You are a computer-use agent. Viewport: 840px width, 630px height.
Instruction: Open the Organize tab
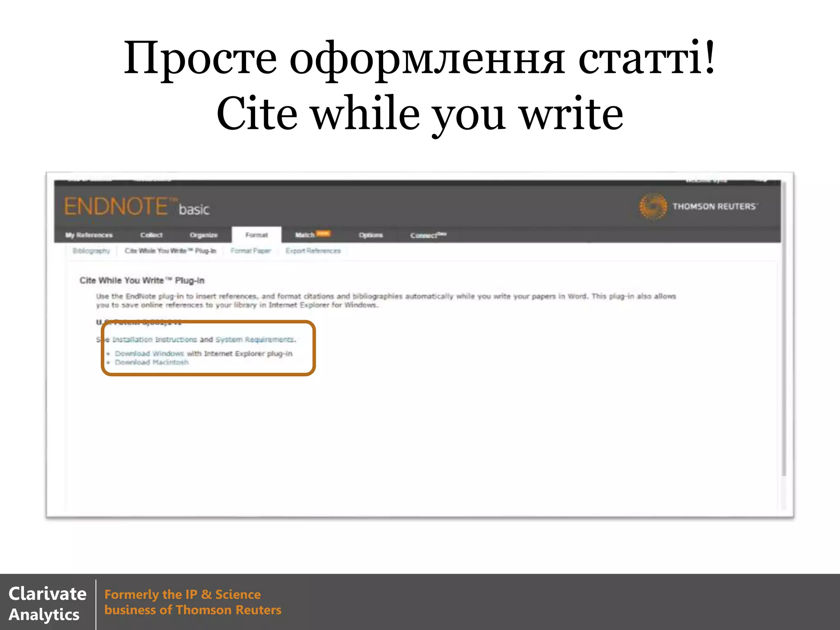click(203, 235)
